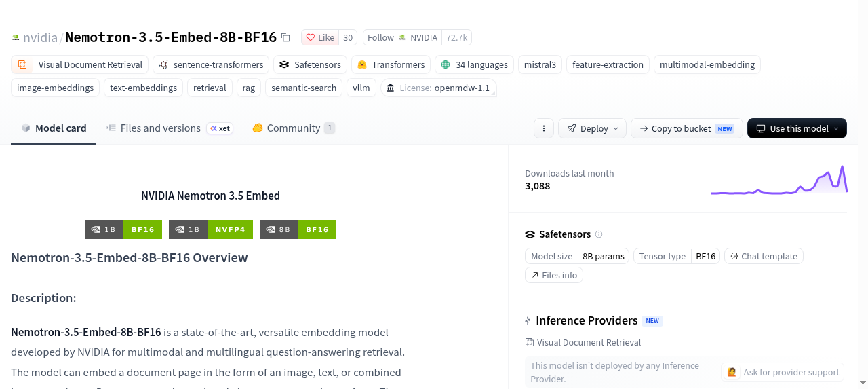Click Visual Document Retrieval under Inference Providers

click(583, 342)
